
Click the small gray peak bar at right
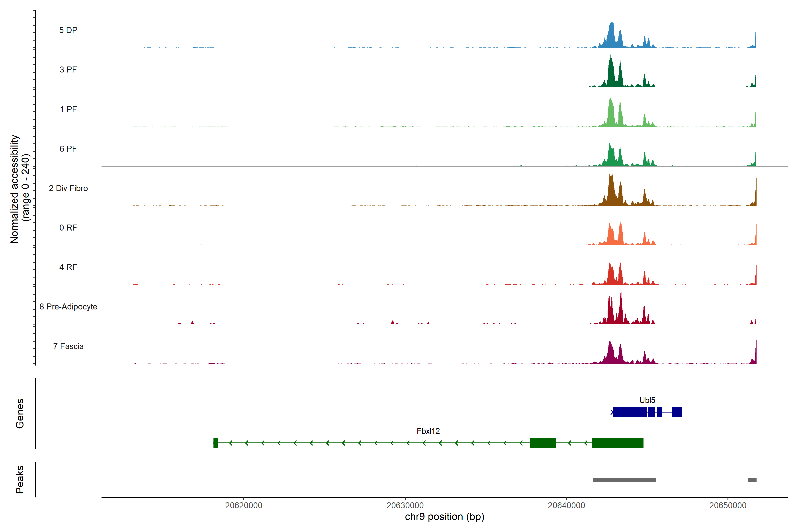pos(752,480)
